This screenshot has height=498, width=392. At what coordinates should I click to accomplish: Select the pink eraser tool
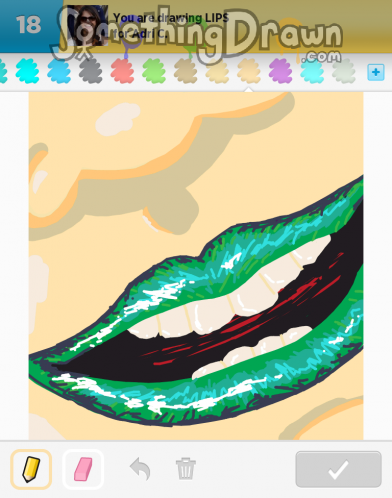pyautogui.click(x=83, y=469)
